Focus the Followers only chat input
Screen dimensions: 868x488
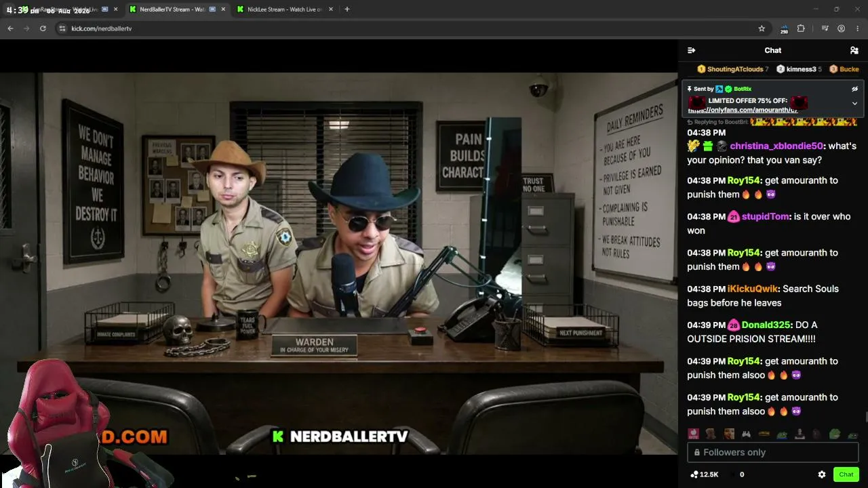[x=773, y=452]
